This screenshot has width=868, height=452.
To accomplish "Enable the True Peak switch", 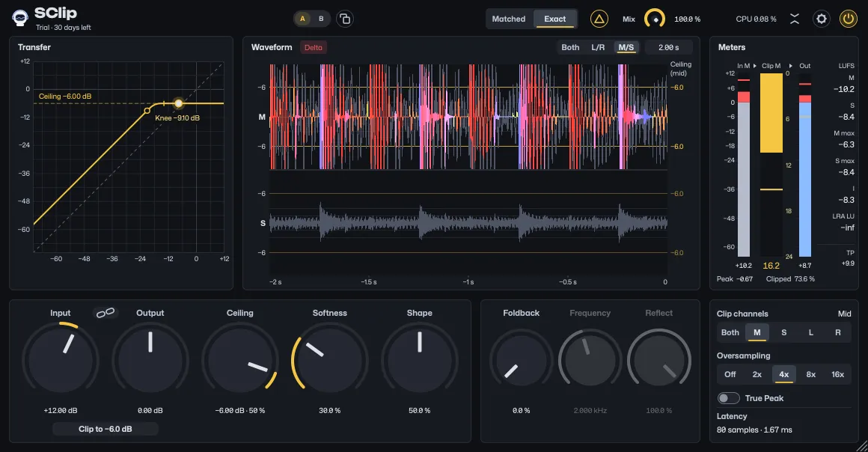I will [x=729, y=398].
